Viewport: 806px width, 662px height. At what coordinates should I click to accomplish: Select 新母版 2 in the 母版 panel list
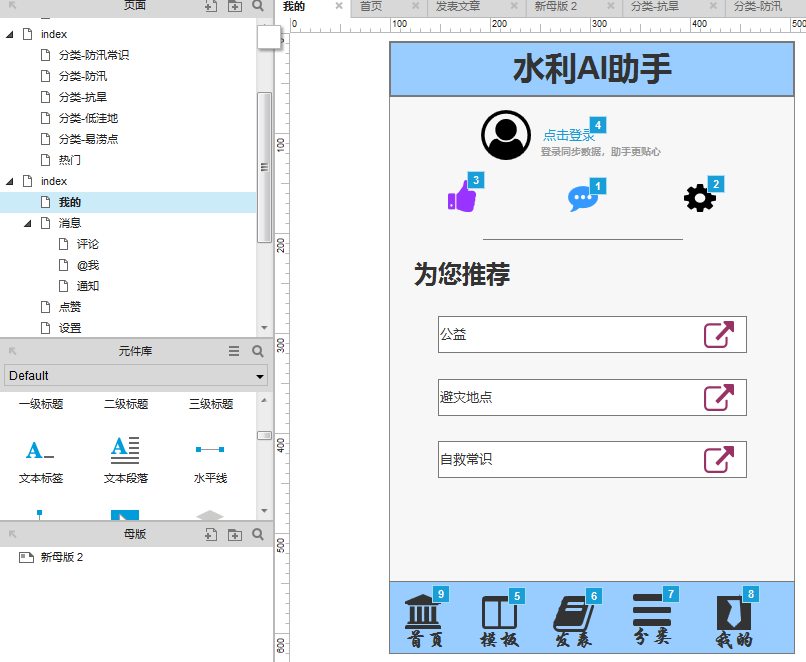pyautogui.click(x=62, y=557)
